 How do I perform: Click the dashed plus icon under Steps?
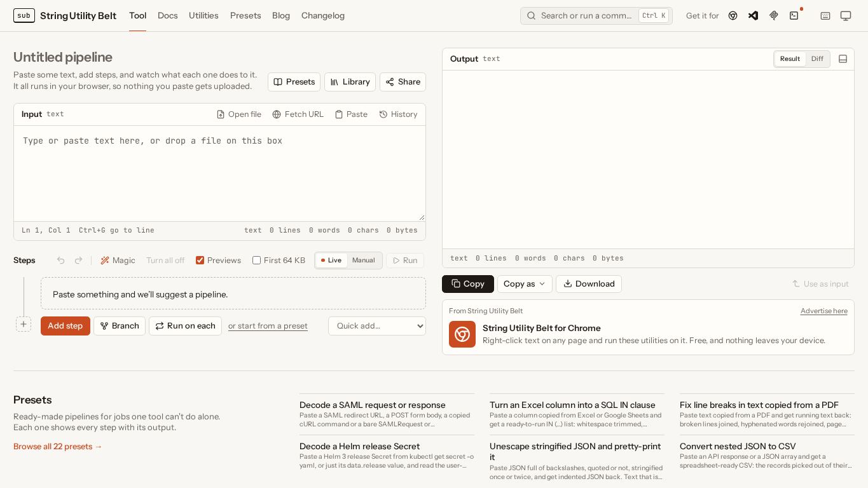24,324
